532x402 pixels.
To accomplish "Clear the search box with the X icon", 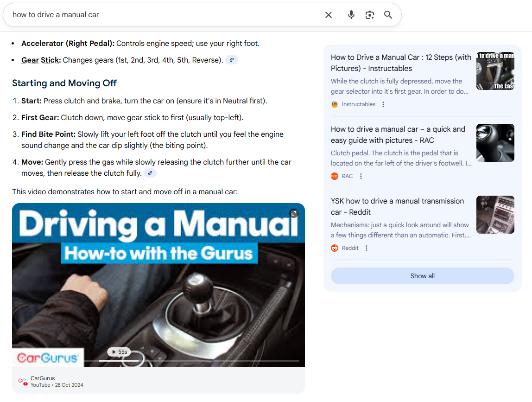I will tap(328, 15).
